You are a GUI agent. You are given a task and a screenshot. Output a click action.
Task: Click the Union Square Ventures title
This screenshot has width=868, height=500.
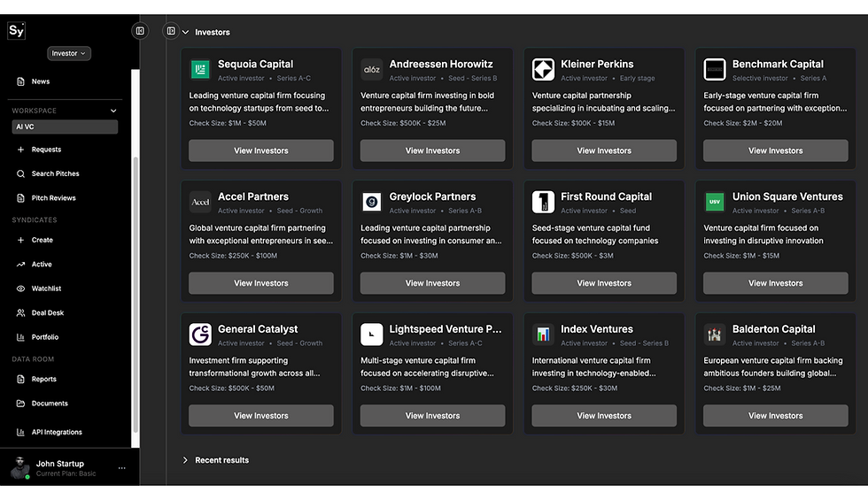point(787,196)
